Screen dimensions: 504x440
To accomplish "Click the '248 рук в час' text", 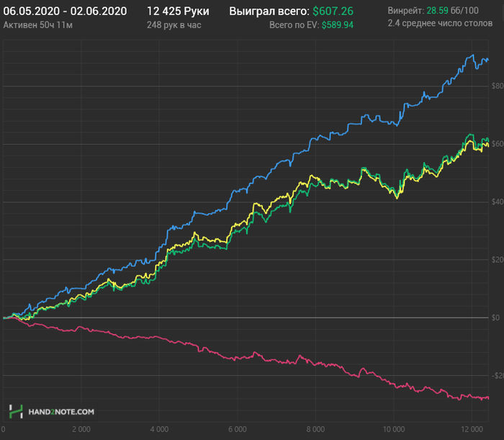I will (174, 25).
